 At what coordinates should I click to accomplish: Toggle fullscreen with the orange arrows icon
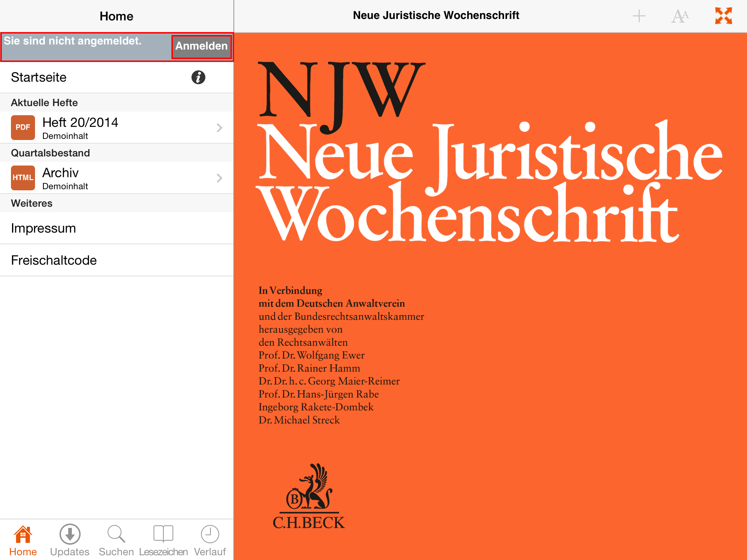pyautogui.click(x=724, y=16)
